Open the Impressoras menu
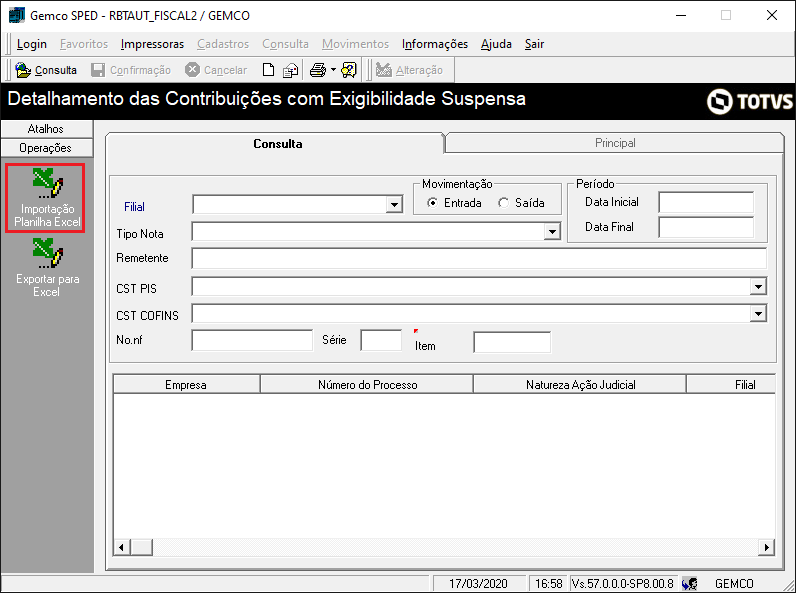This screenshot has width=799, height=593. 152,44
